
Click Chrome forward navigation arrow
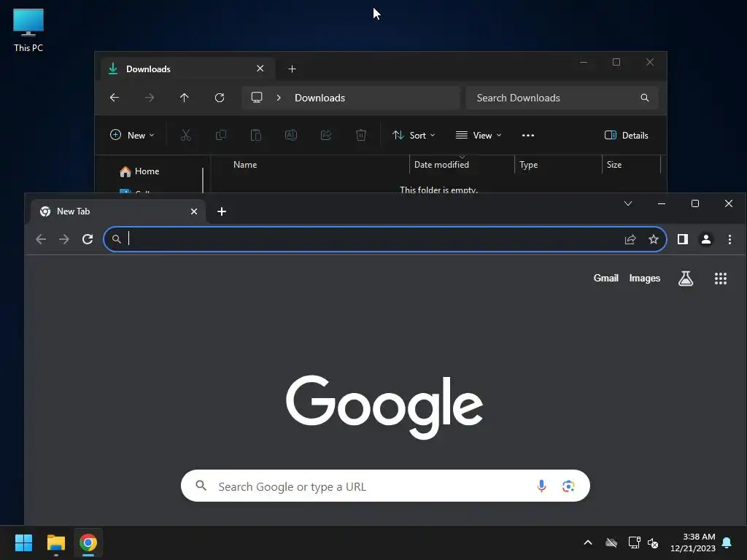point(64,239)
